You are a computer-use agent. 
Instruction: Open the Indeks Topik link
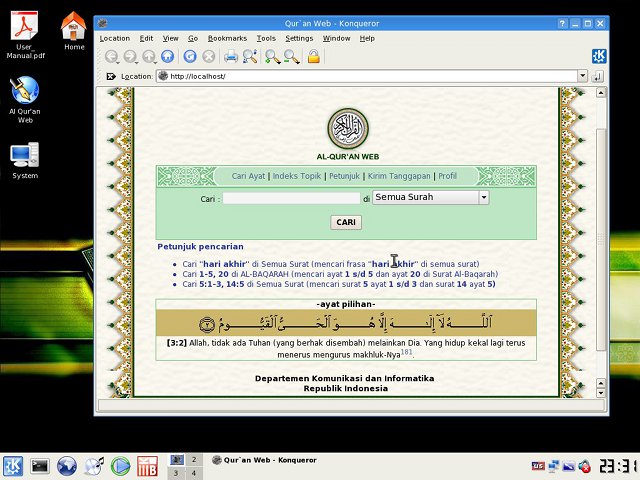pyautogui.click(x=297, y=176)
